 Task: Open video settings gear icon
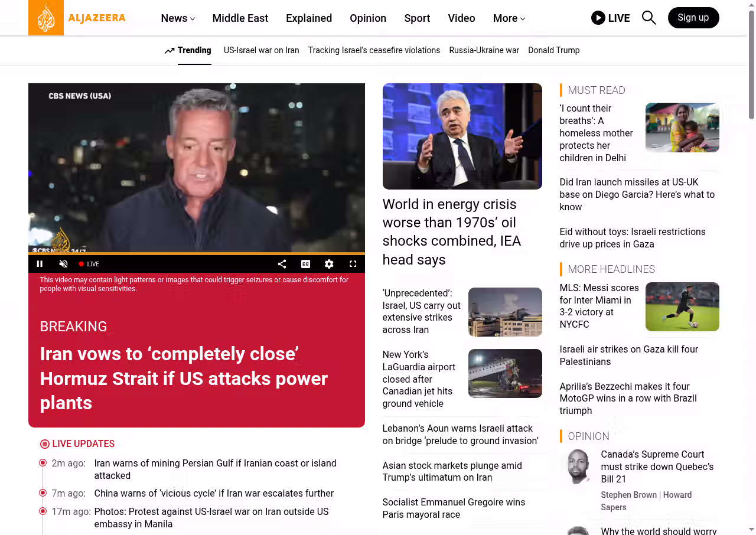click(x=329, y=264)
